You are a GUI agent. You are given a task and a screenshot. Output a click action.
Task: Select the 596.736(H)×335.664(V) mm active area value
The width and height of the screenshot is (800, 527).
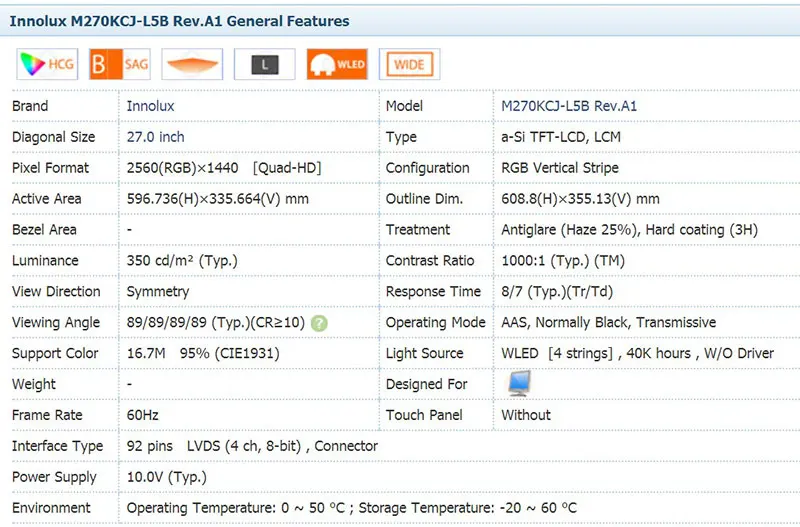click(218, 199)
